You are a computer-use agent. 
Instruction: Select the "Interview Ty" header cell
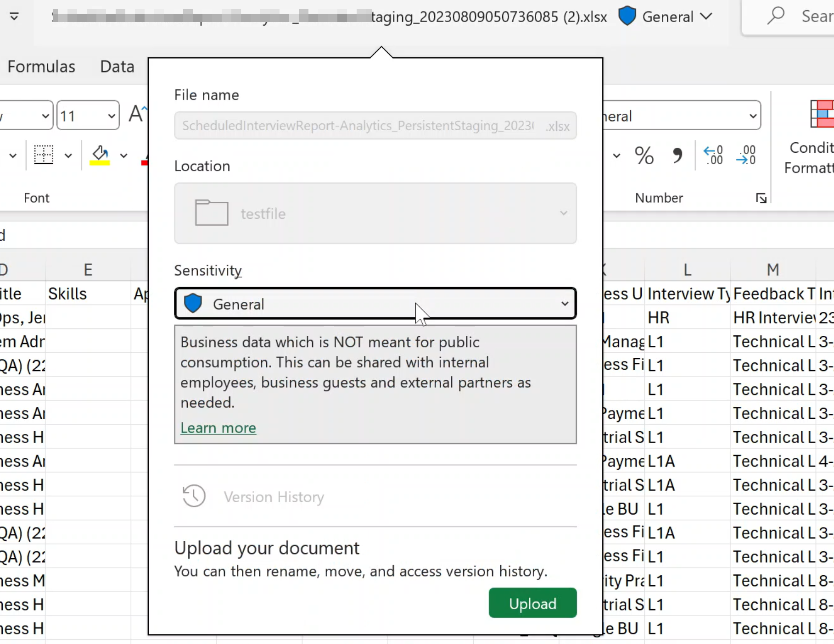687,294
